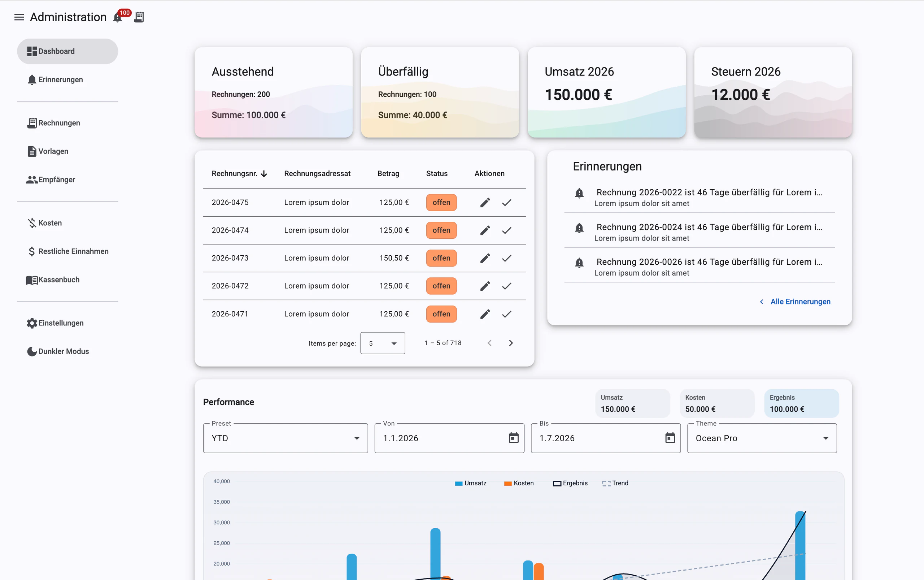Open reminder for Rechnung 2026-0026
This screenshot has height=580, width=924.
pyautogui.click(x=699, y=267)
